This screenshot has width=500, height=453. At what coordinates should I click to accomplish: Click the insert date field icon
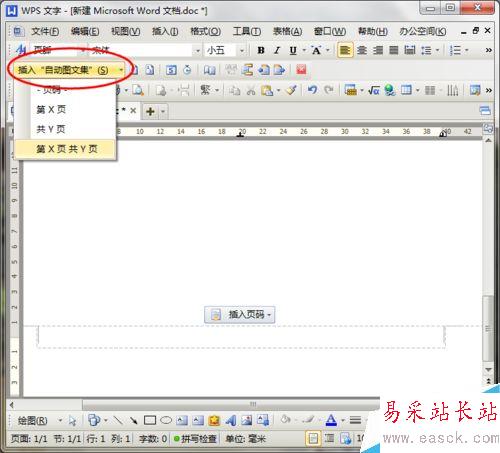coord(171,70)
